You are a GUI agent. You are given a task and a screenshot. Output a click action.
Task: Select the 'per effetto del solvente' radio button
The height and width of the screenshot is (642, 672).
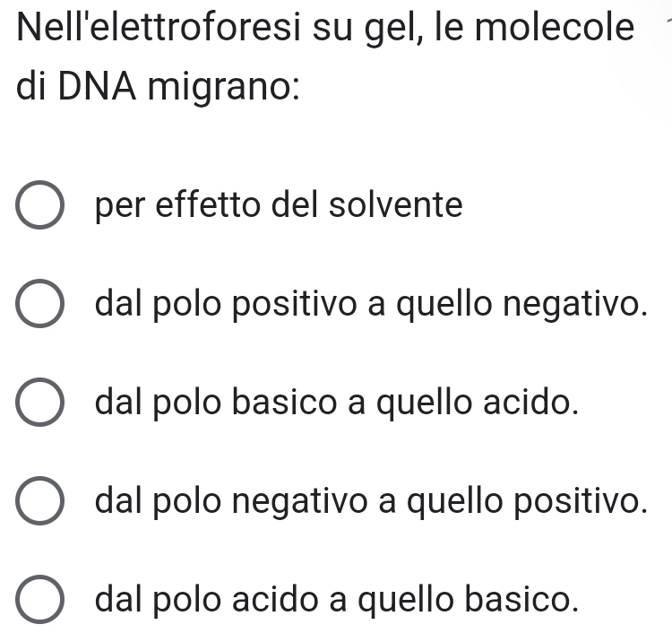tap(40, 208)
